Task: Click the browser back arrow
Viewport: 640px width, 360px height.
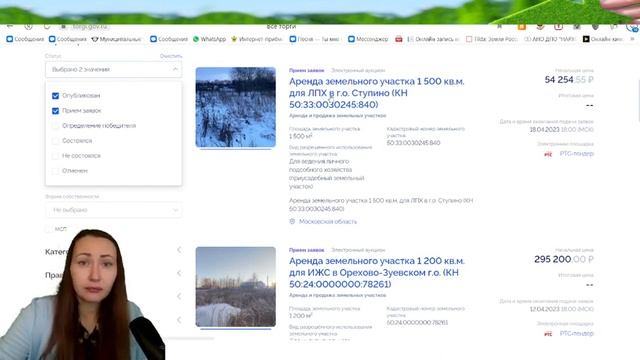Action: (x=10, y=27)
